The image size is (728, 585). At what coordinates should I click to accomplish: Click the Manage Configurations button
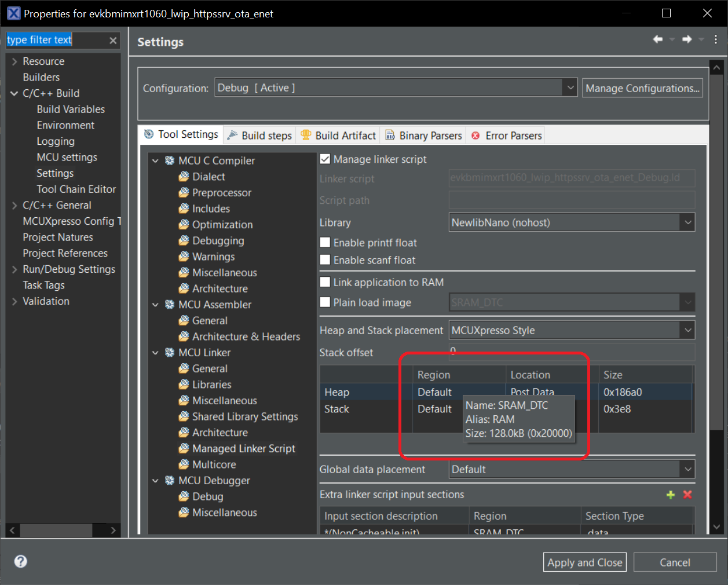[642, 87]
